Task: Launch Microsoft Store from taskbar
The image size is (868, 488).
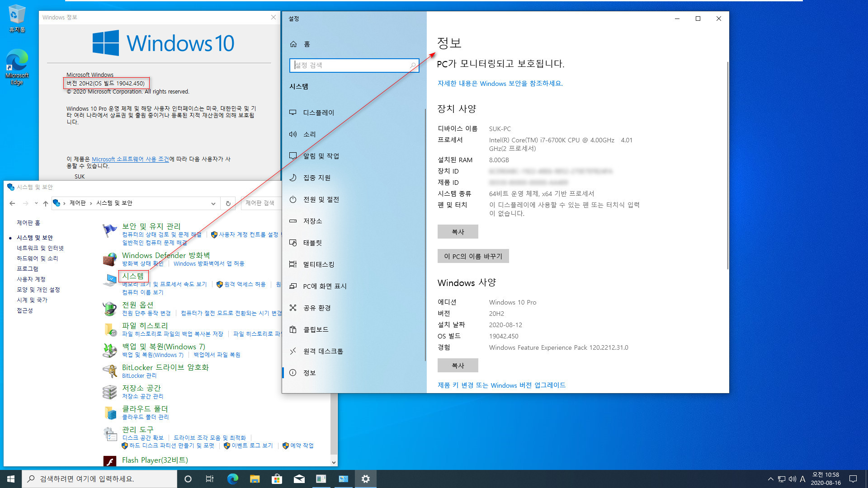Action: click(277, 479)
